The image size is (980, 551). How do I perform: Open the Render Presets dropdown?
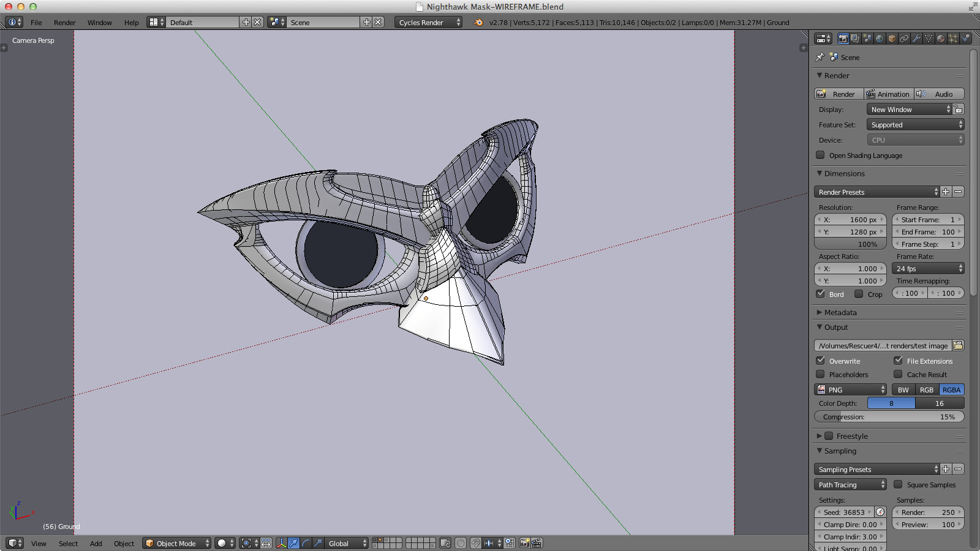point(876,192)
